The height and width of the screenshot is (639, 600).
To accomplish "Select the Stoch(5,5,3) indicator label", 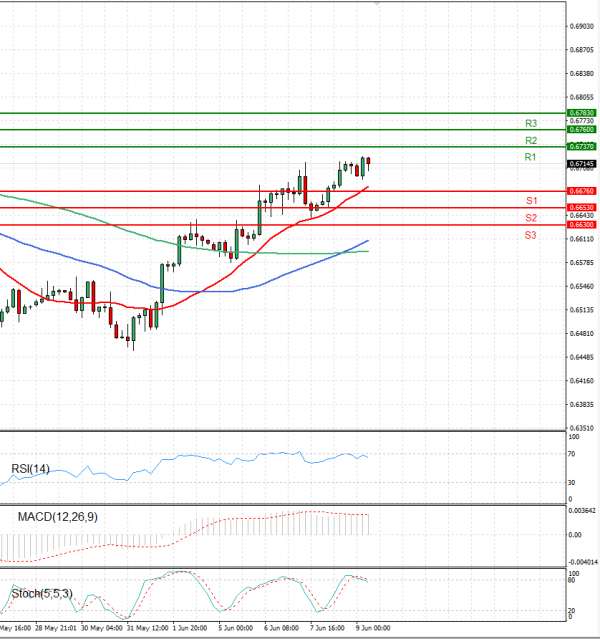I will (42, 593).
